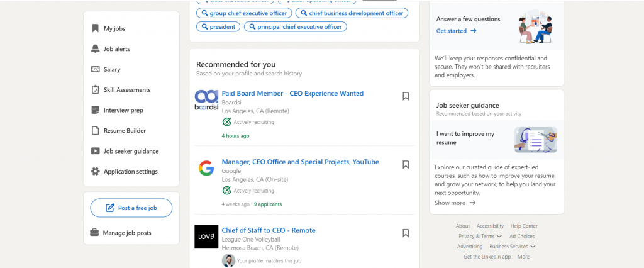The height and width of the screenshot is (268, 644).
Task: Click profile photo beside Your profile matches this job
Action: coord(229,260)
